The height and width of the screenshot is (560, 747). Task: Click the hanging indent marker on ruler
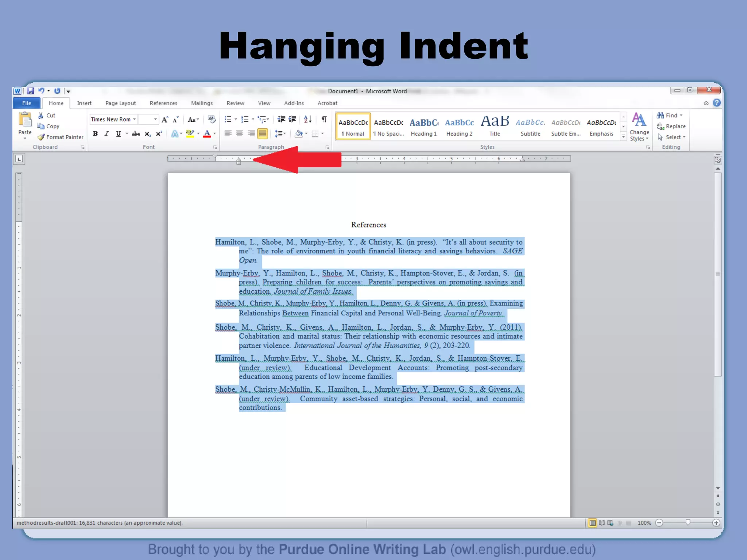pos(239,160)
